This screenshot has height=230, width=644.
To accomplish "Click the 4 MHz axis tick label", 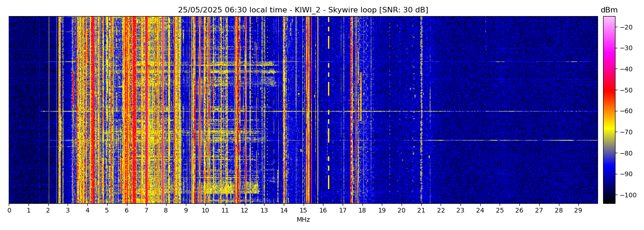I will [x=87, y=210].
